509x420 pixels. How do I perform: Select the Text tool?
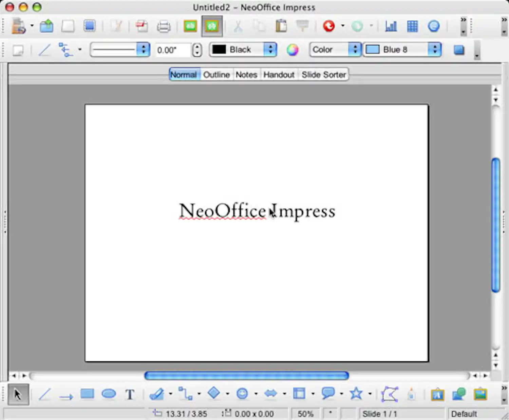pyautogui.click(x=130, y=394)
